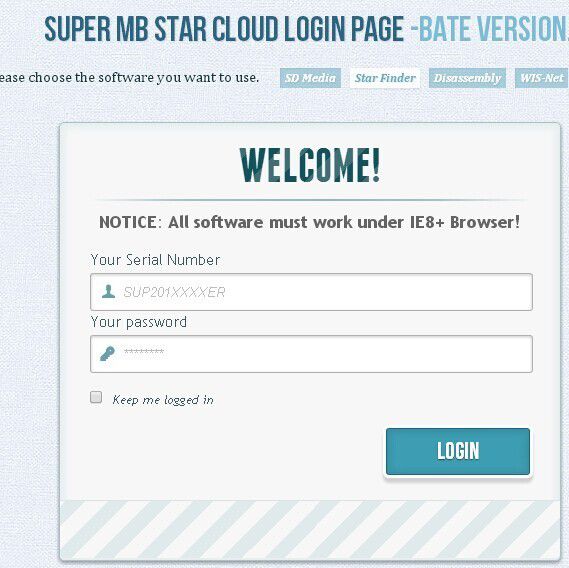Click the divider line below the WELCOME heading
This screenshot has height=568, width=569.
point(311,200)
